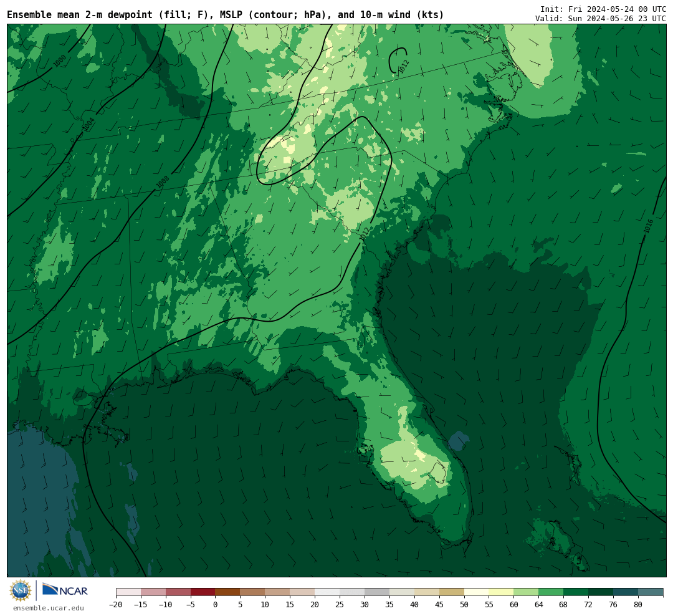Screen dimensions: 673x616
Task: Click the tan swatch between 45 and 50
Action: 452,592
